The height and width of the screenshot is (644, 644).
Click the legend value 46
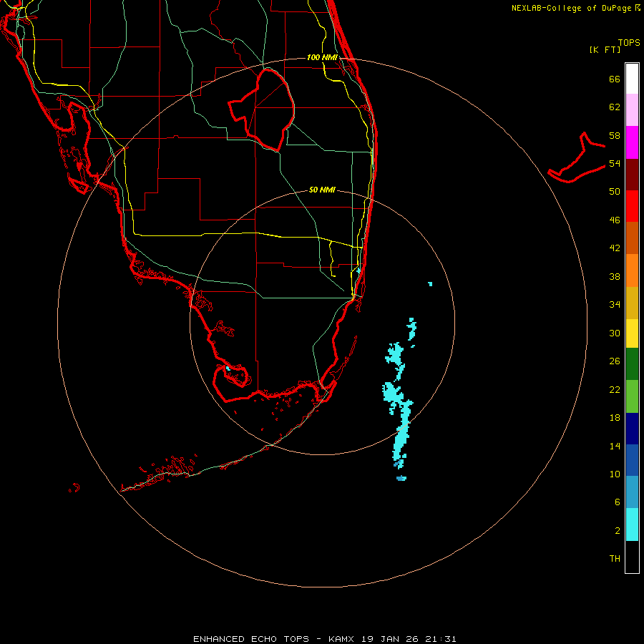click(x=615, y=220)
